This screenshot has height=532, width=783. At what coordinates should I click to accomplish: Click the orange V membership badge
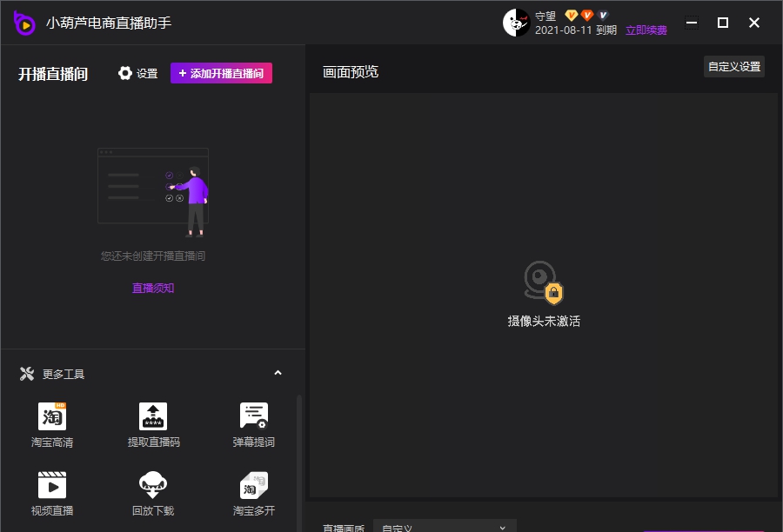(585, 14)
